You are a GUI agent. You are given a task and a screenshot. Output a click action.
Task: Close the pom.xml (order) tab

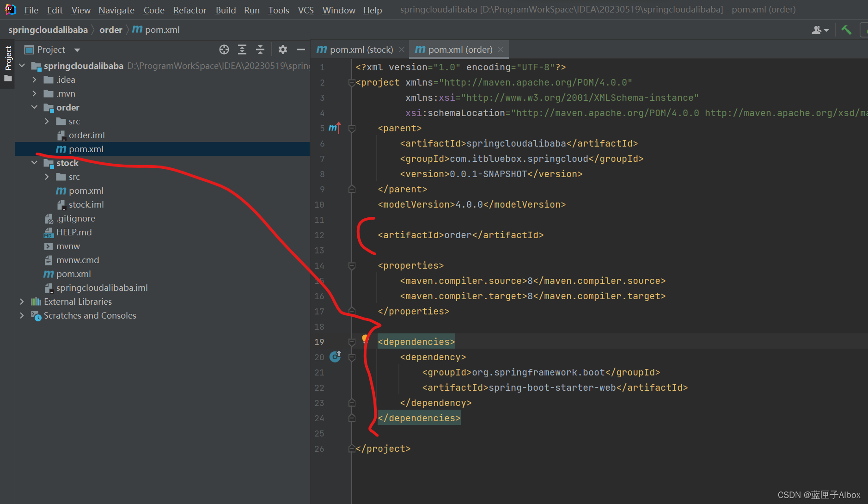coord(501,49)
